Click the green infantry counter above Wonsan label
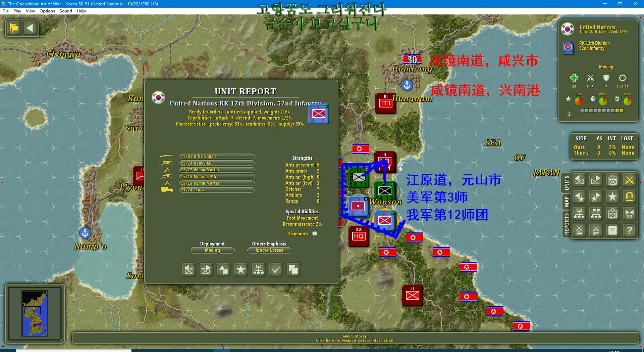This screenshot has height=352, width=644. point(384,191)
